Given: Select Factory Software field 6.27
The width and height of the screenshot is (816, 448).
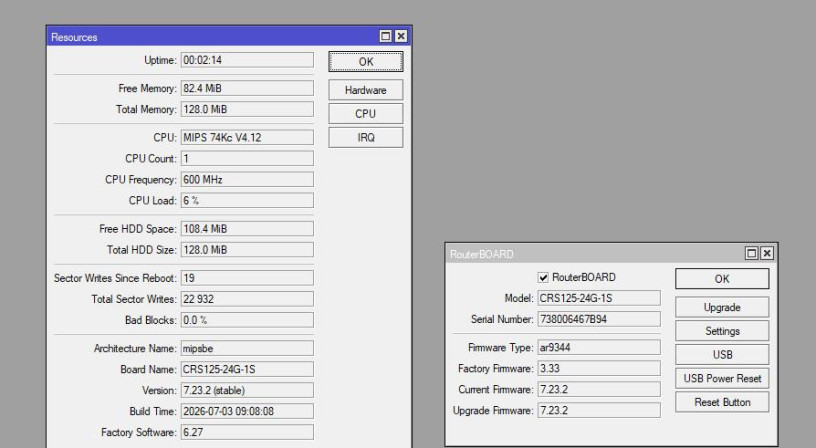Looking at the screenshot, I should click(247, 432).
